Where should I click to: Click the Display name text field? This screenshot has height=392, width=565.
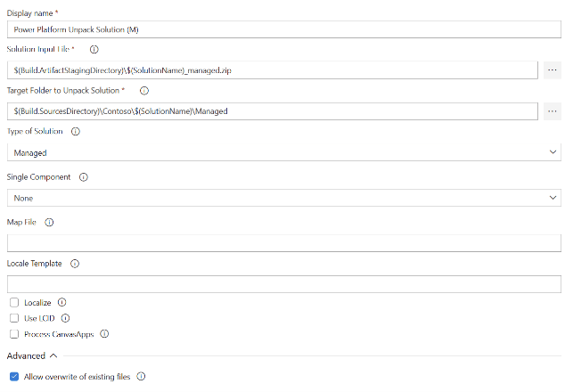coord(283,29)
